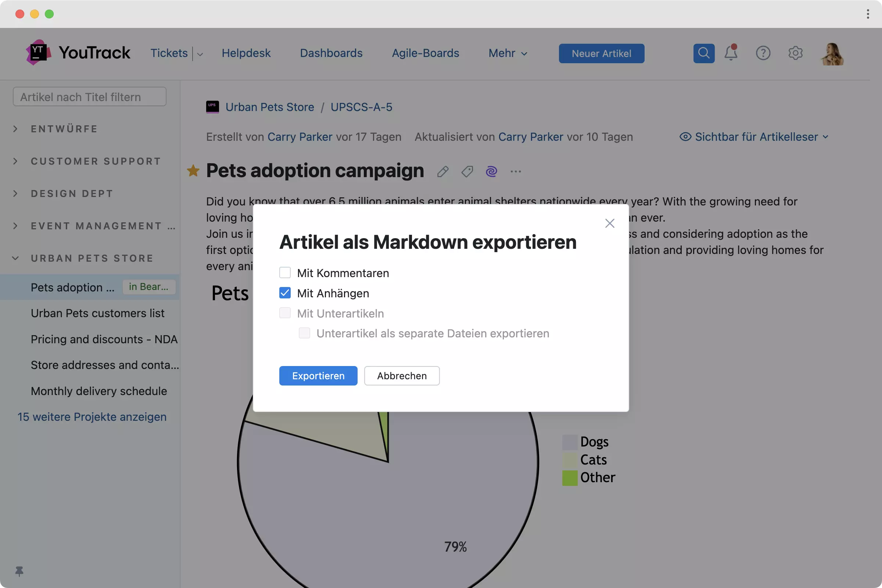
Task: Click the search magnifier icon
Action: pyautogui.click(x=703, y=53)
